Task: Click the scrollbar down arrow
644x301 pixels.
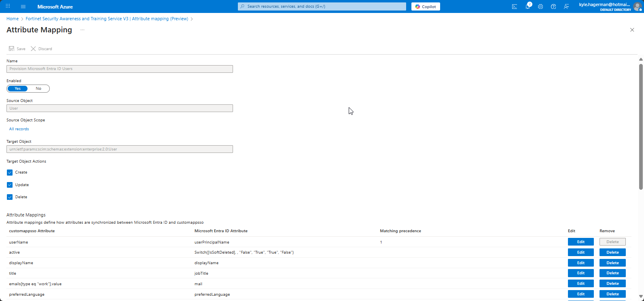Action: pos(641,297)
